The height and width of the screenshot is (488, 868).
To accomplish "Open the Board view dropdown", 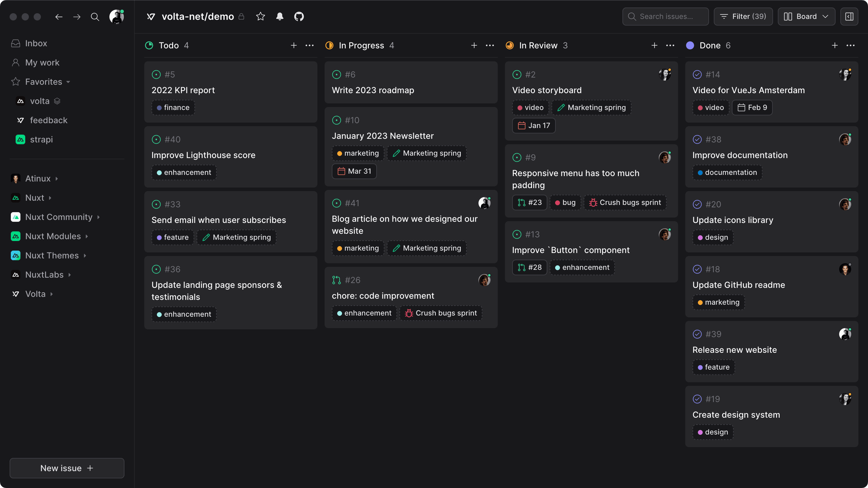I will click(806, 17).
